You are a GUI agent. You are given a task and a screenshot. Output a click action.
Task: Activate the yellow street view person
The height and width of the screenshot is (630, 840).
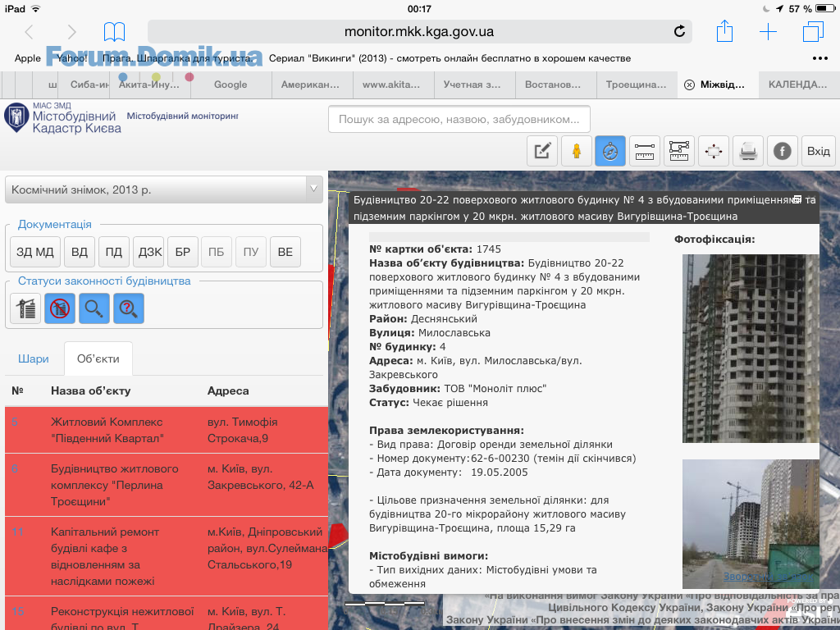click(577, 151)
